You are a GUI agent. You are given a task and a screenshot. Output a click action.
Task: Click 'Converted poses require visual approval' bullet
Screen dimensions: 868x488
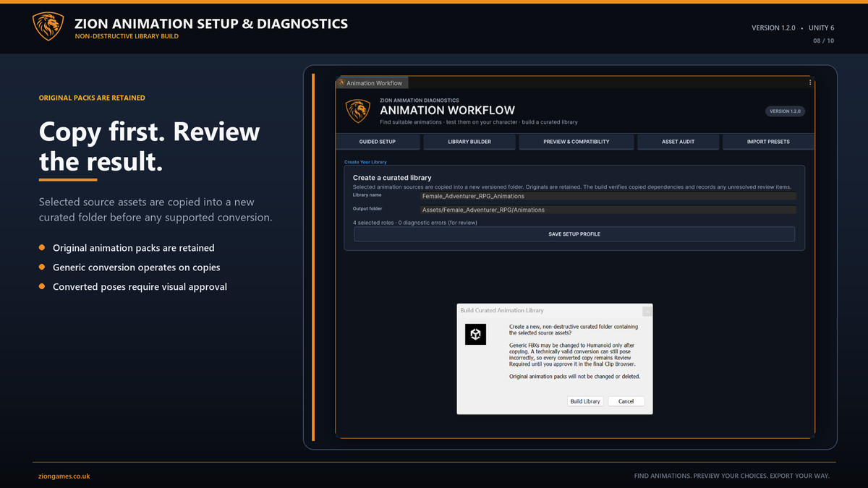pos(140,287)
